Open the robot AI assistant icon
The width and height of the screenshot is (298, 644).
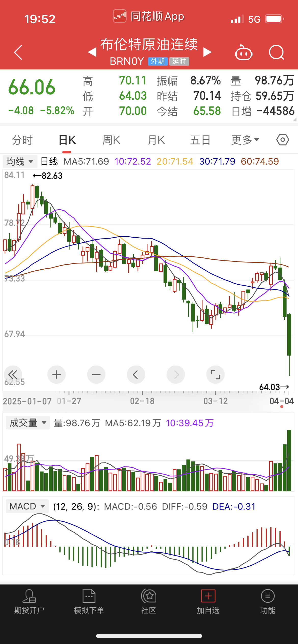[x=243, y=53]
